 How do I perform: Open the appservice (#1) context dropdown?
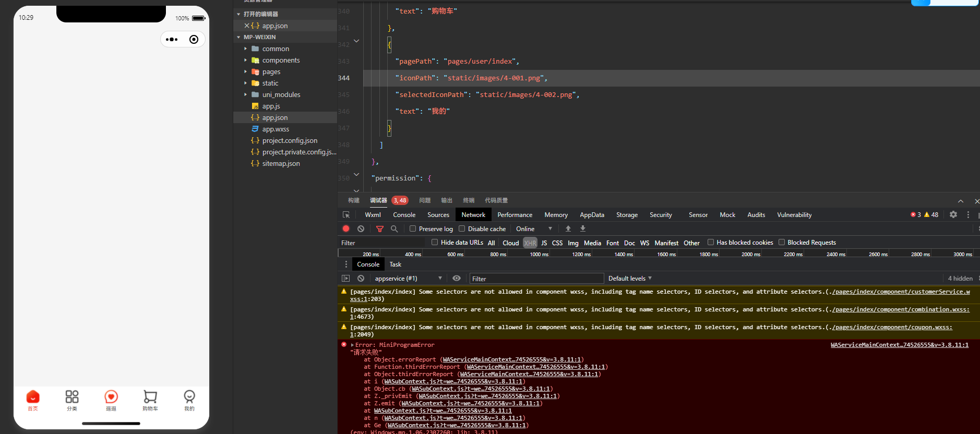coord(408,279)
